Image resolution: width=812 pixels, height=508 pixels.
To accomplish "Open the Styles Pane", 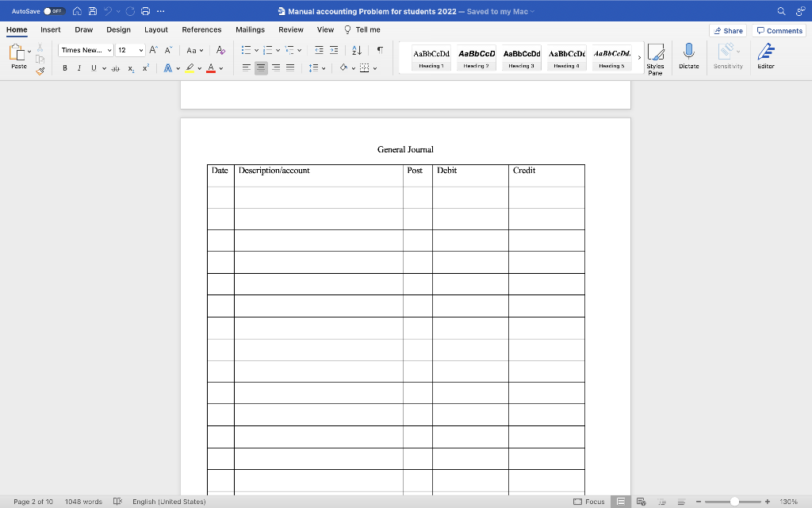I will (x=655, y=59).
